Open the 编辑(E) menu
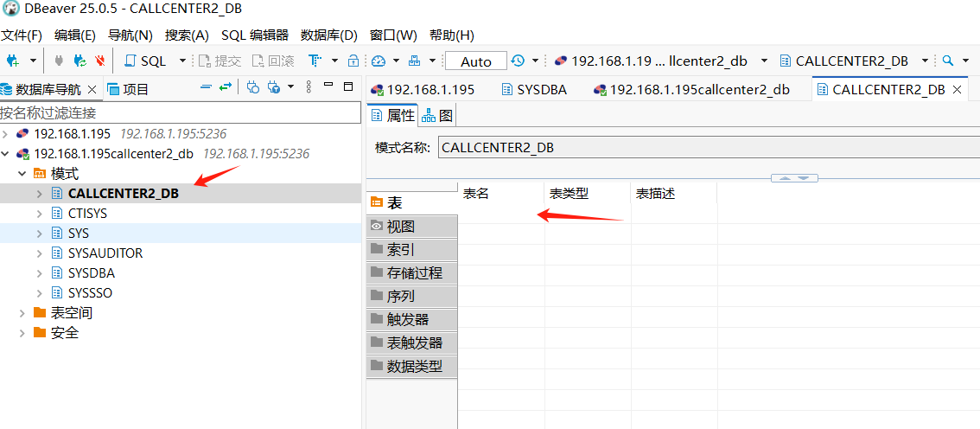The image size is (980, 429). point(75,35)
